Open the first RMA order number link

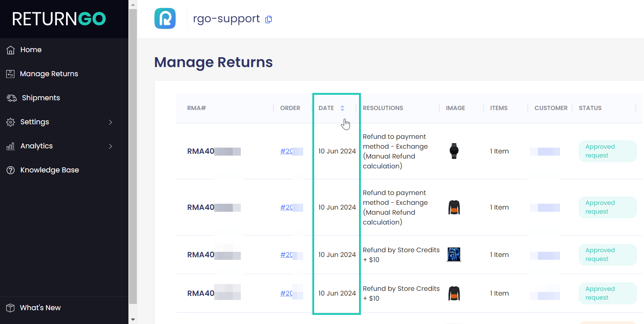click(288, 151)
